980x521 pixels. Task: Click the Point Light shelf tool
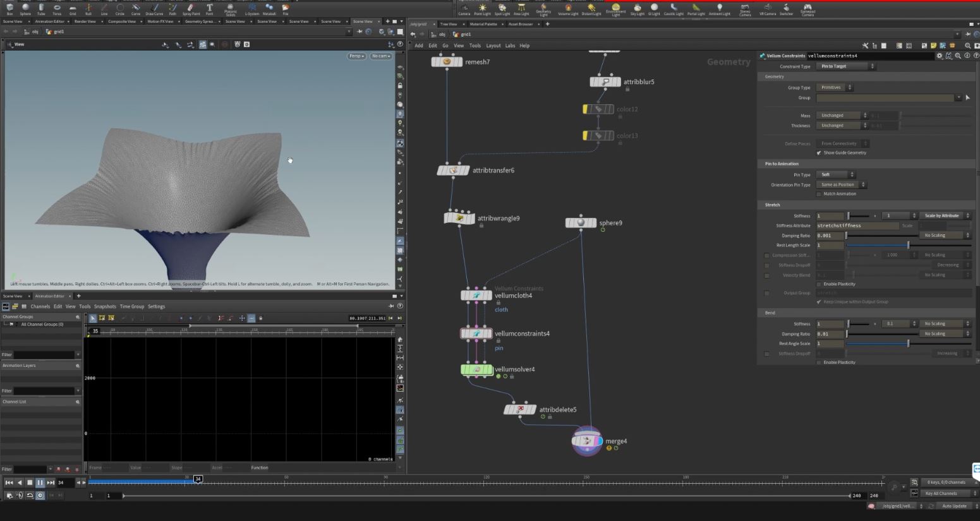point(483,9)
